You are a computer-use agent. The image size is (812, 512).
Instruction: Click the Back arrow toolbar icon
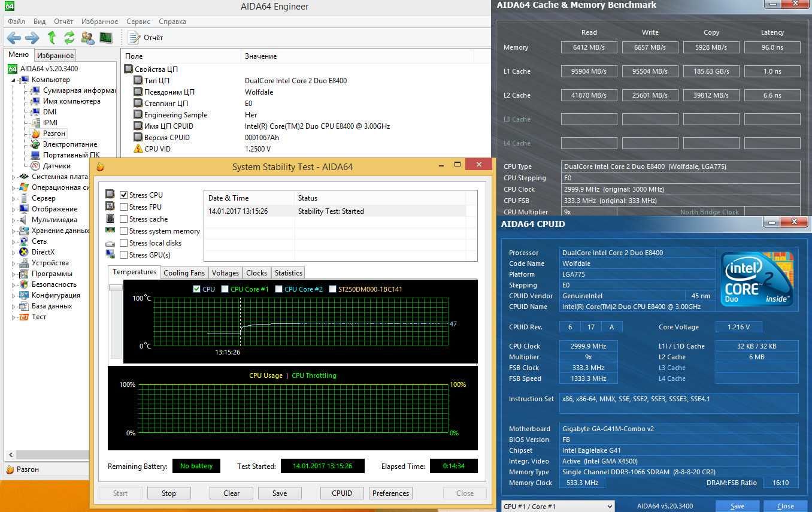[x=14, y=38]
